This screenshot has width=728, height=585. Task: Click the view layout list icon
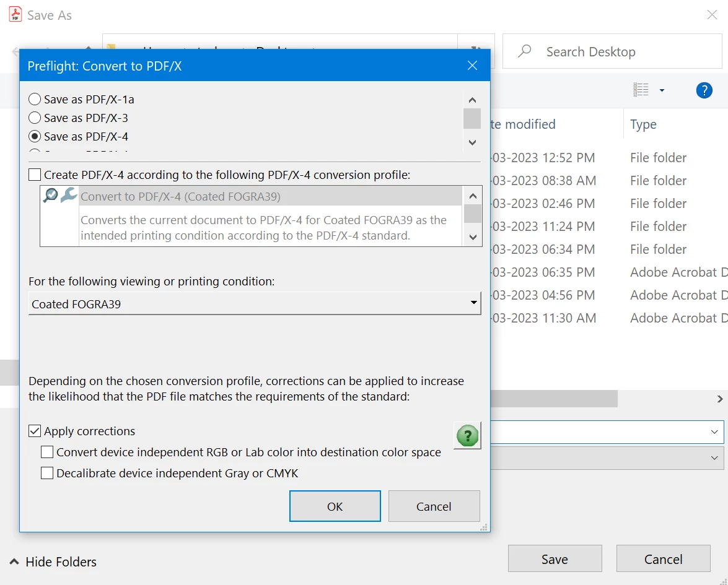coord(641,90)
